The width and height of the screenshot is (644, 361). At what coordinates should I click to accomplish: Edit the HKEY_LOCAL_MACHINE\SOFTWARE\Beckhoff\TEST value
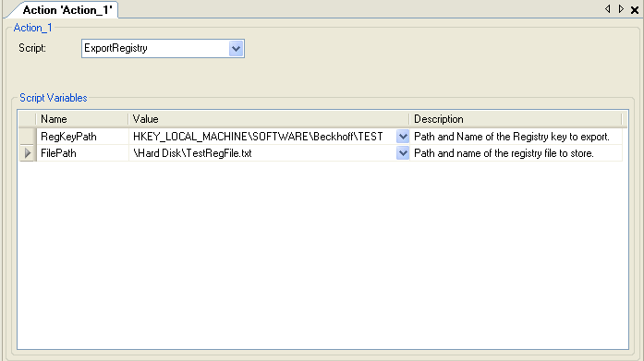(262, 137)
